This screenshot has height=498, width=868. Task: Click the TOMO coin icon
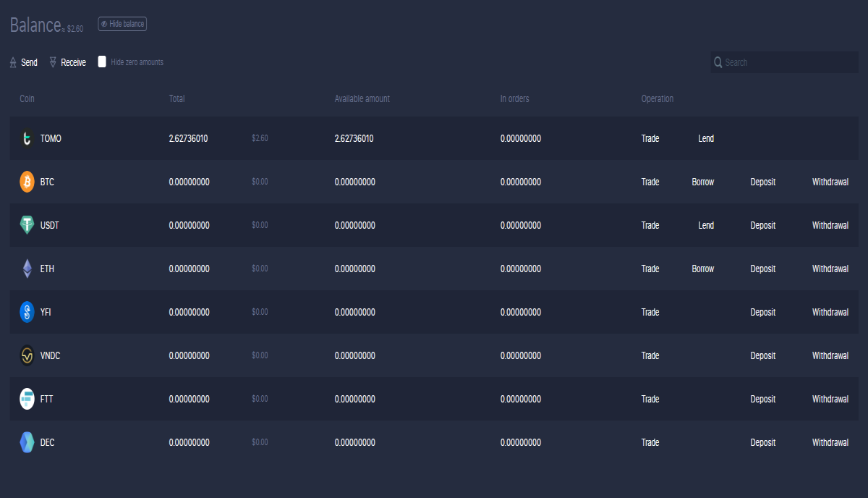pyautogui.click(x=27, y=138)
